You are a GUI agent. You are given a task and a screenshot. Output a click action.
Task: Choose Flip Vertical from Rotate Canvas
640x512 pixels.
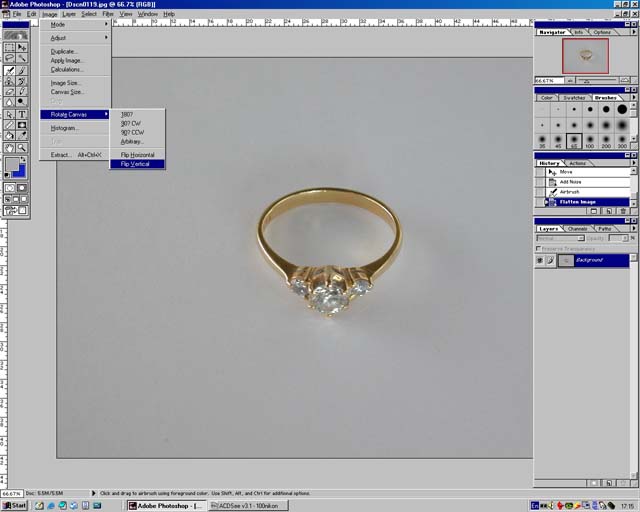(x=138, y=164)
